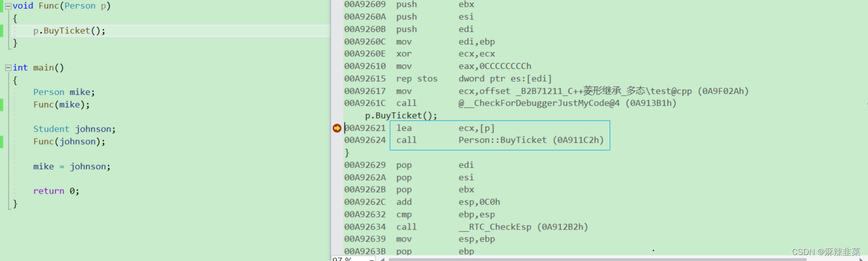Click the Func(mike); call line
The height and width of the screenshot is (261, 868).
pyautogui.click(x=61, y=104)
